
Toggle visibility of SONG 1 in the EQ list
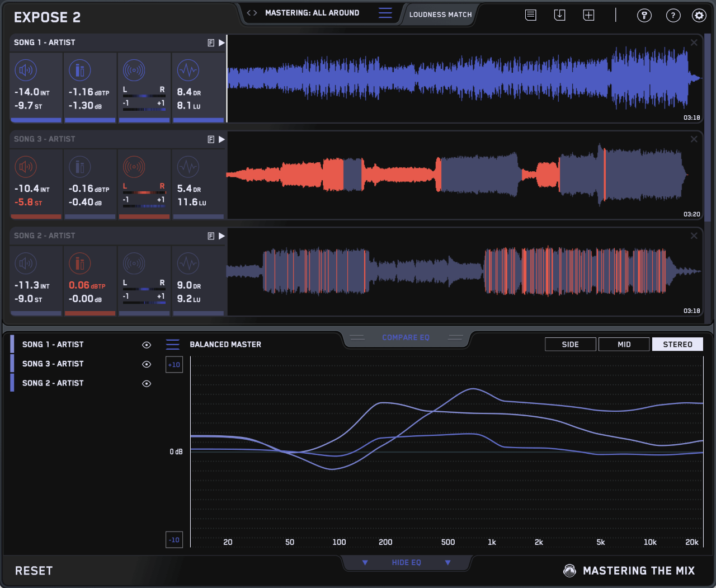(x=146, y=345)
